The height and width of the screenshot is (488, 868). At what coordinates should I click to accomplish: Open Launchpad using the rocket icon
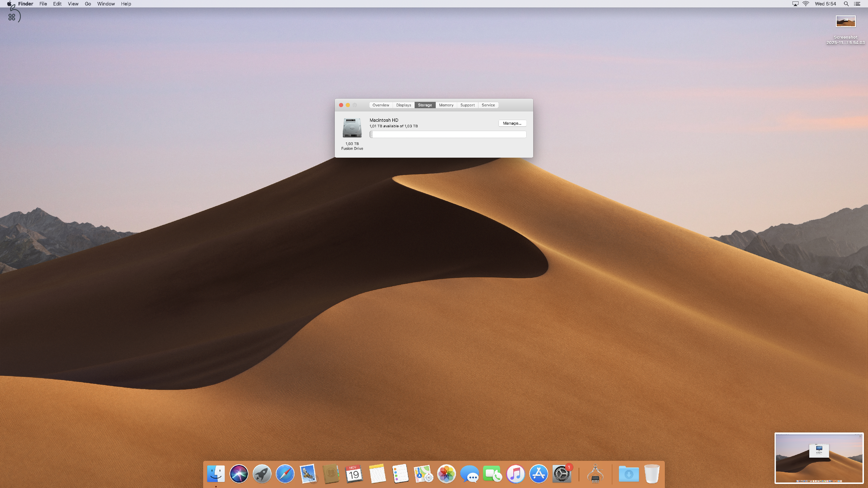tap(262, 474)
